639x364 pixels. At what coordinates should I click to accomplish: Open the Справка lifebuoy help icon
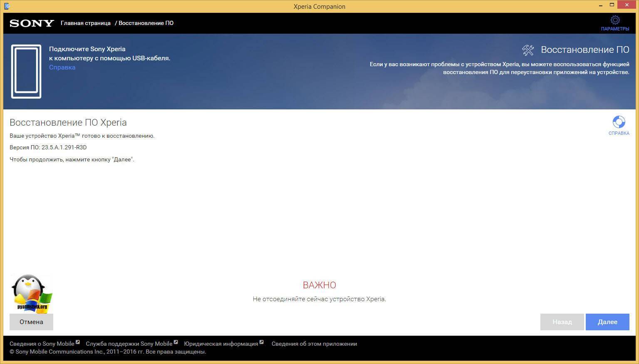click(619, 122)
